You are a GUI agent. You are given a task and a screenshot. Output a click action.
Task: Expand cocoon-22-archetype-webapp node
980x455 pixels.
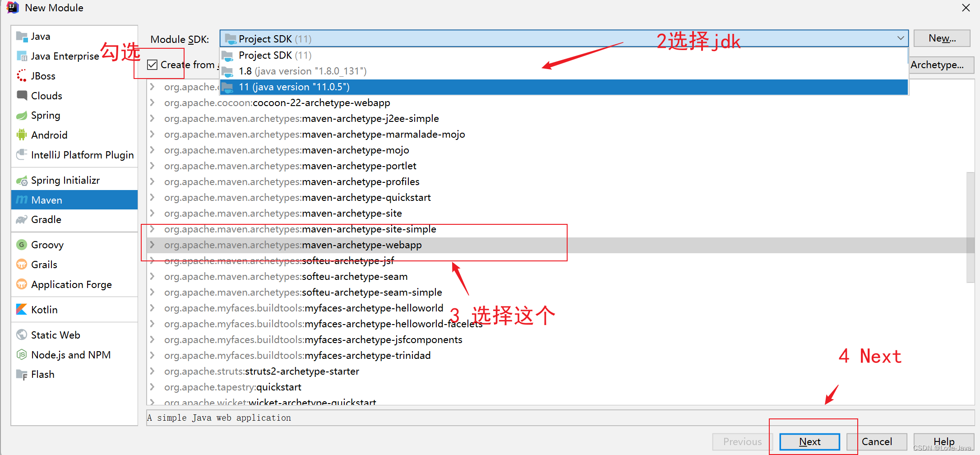[x=153, y=102]
